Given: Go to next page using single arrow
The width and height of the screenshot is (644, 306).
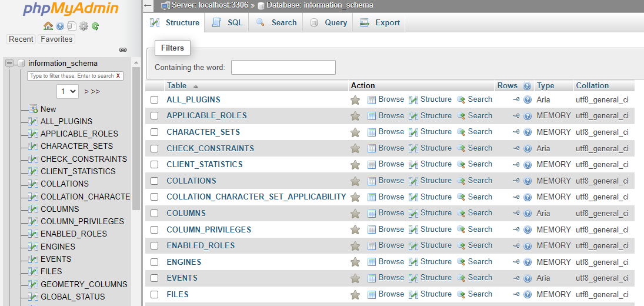Looking at the screenshot, I should tap(86, 92).
